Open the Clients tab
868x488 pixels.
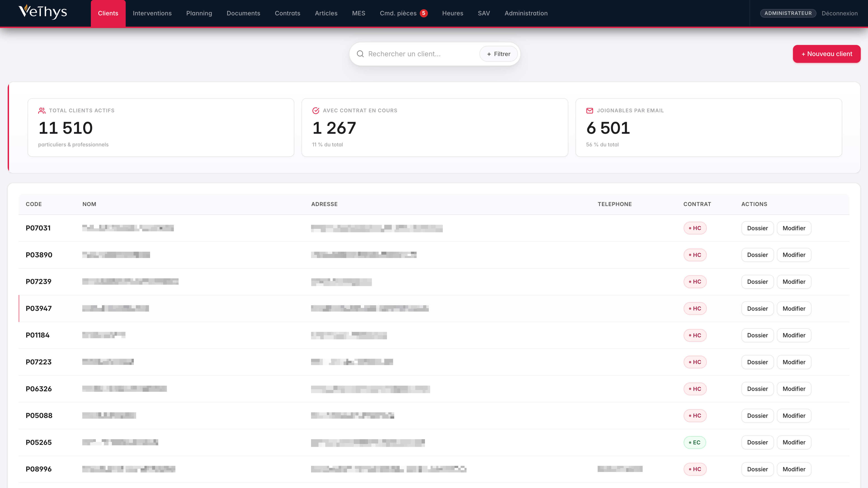pyautogui.click(x=108, y=13)
